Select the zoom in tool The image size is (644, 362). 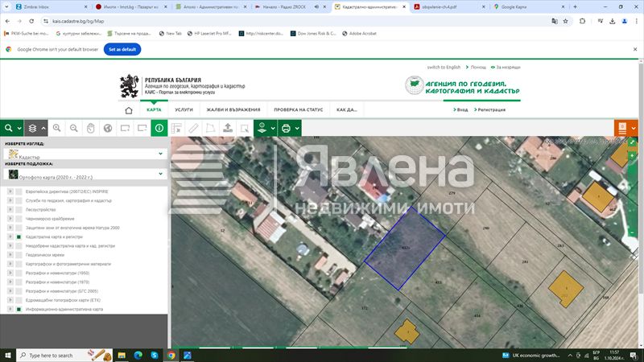coord(56,129)
